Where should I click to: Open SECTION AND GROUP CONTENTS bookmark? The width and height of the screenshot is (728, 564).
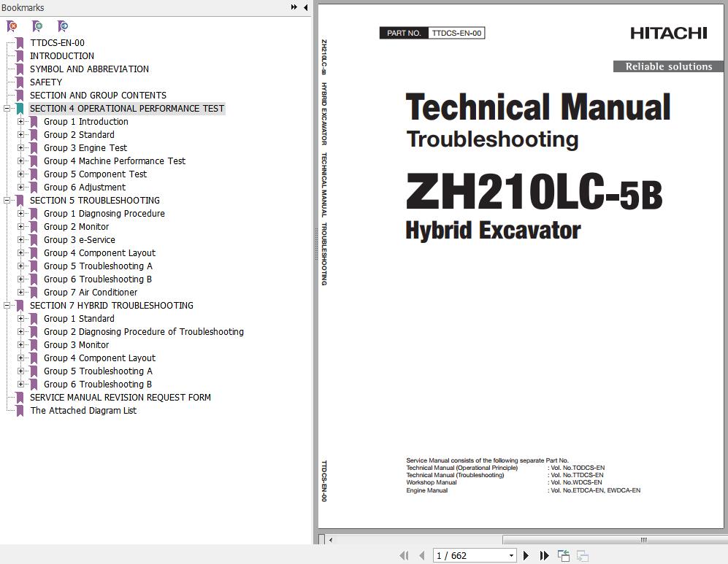point(98,96)
